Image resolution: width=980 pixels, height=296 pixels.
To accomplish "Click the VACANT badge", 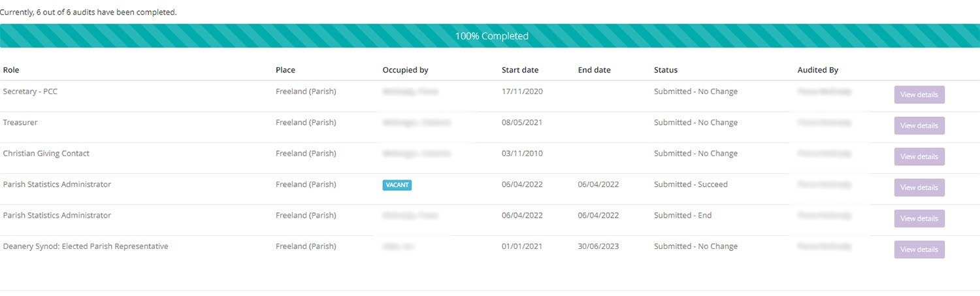I will [x=397, y=185].
